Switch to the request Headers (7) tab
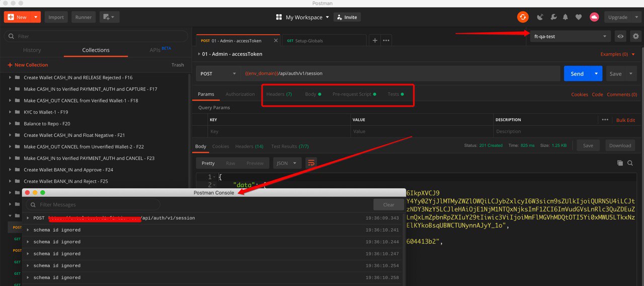Screen dimensions: 644x286 click(x=279, y=94)
